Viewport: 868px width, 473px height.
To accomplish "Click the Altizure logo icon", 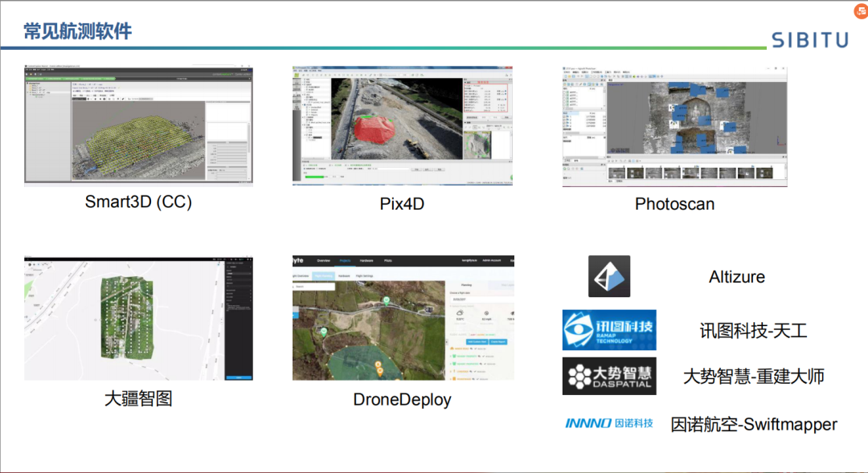I will pos(609,276).
